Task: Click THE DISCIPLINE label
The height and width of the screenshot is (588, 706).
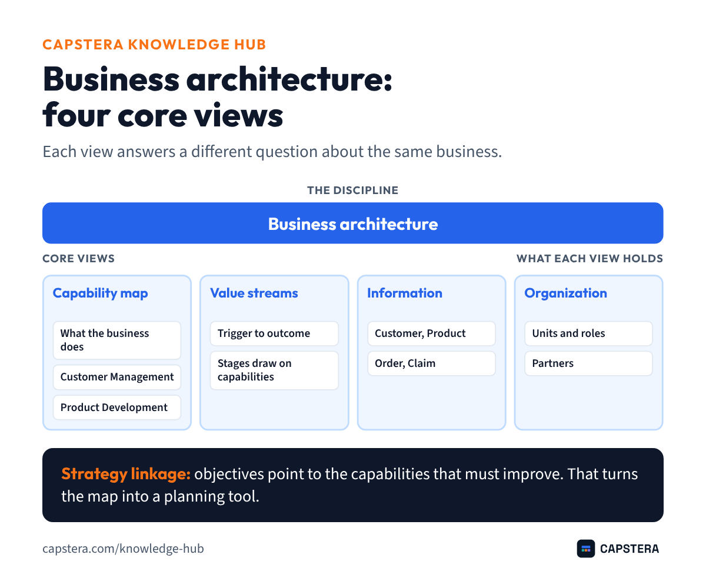Action: click(353, 191)
